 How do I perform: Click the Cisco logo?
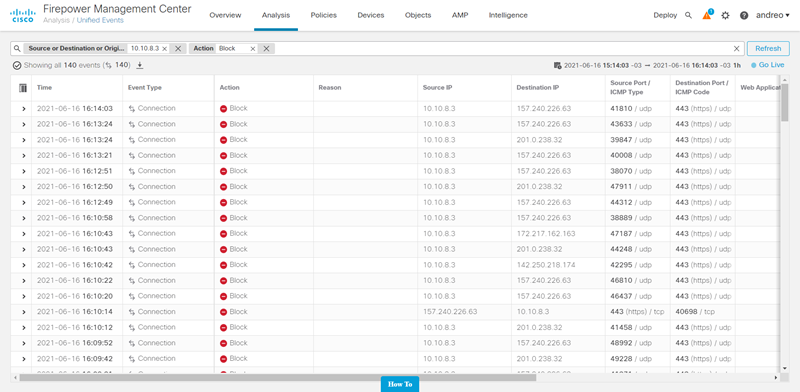click(22, 15)
